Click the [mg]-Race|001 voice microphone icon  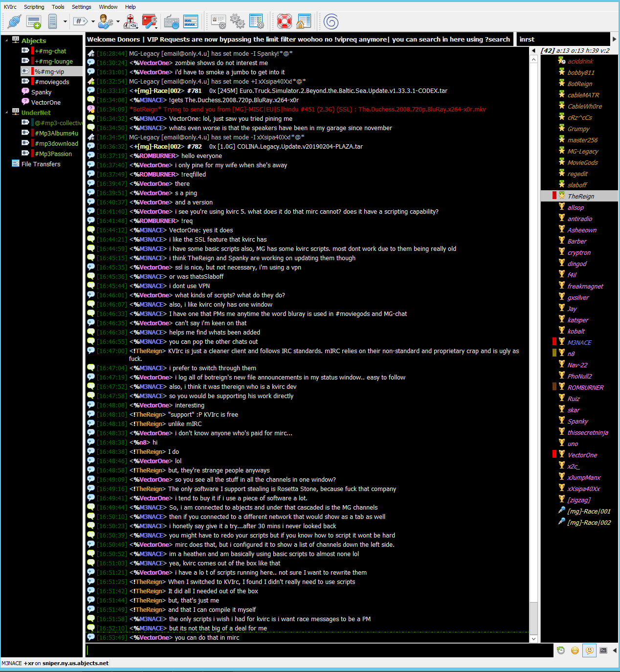point(562,510)
